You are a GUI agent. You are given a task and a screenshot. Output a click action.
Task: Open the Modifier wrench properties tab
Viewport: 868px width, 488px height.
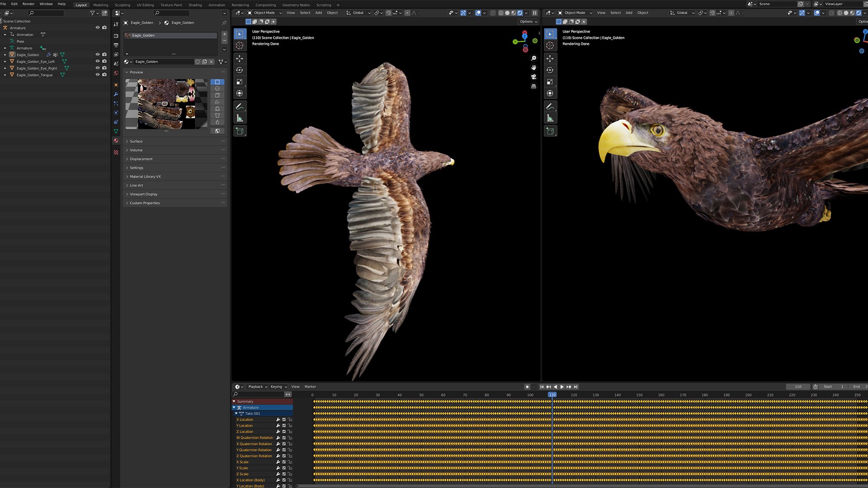click(x=116, y=94)
